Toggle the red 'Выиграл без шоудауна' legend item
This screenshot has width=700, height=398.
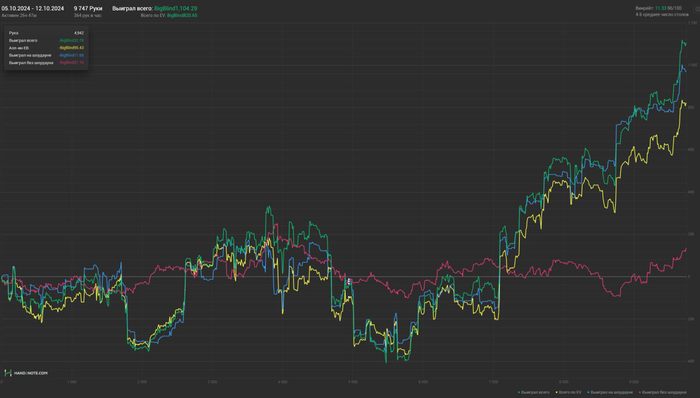pos(662,393)
